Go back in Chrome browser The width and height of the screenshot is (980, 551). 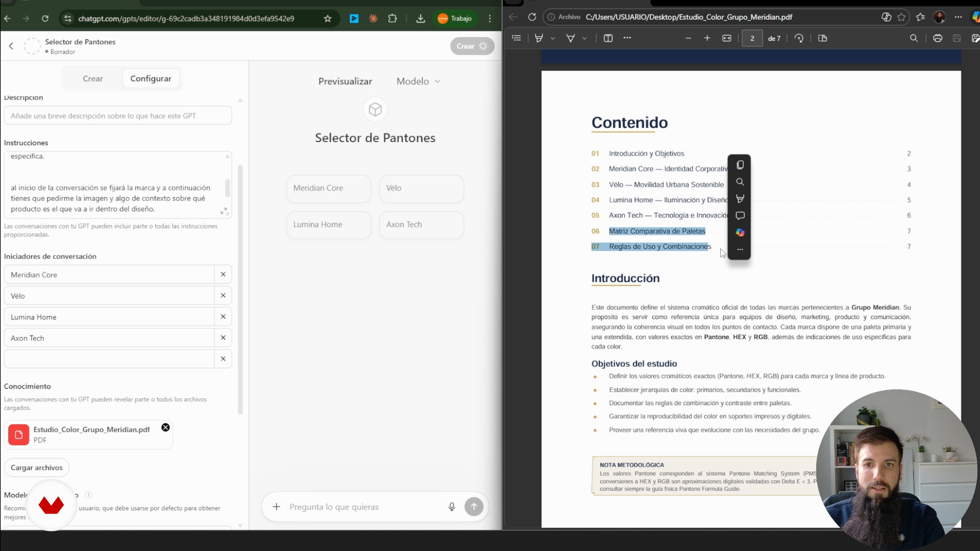click(x=7, y=18)
